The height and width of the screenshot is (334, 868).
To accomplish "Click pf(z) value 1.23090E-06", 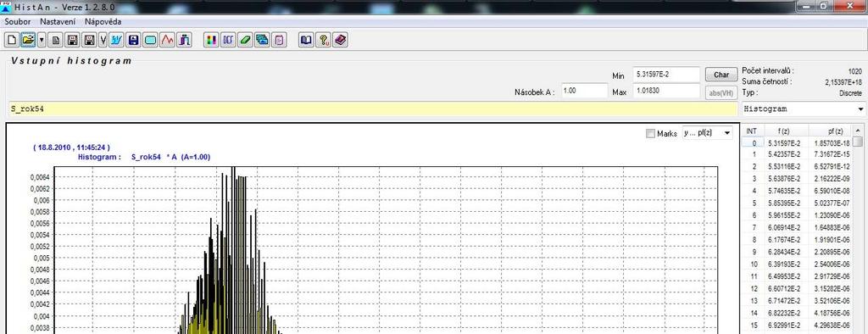I will [832, 215].
